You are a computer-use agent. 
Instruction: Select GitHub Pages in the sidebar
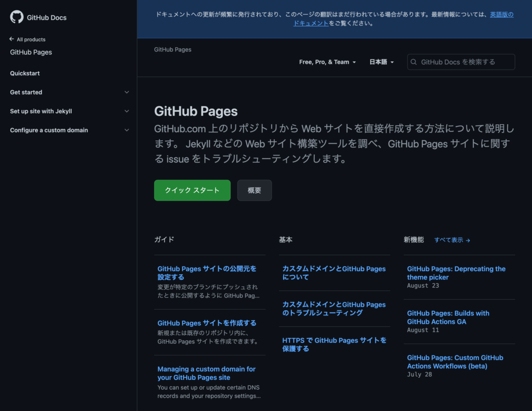31,52
